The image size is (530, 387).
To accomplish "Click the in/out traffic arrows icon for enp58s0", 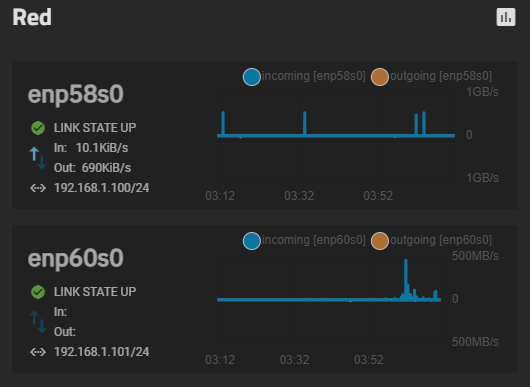I will (x=38, y=158).
